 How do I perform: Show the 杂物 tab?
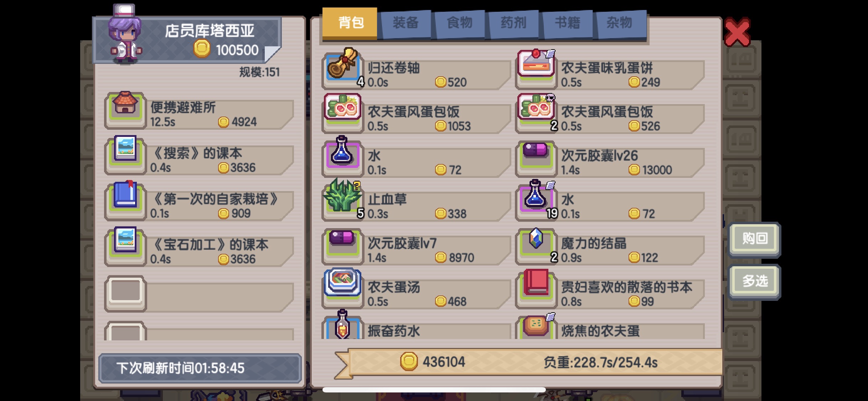click(621, 24)
